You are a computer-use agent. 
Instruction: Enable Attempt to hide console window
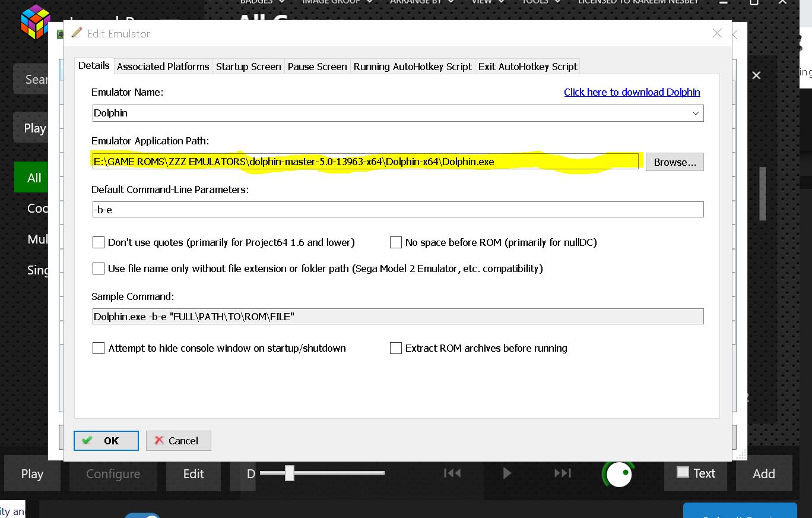tap(99, 348)
